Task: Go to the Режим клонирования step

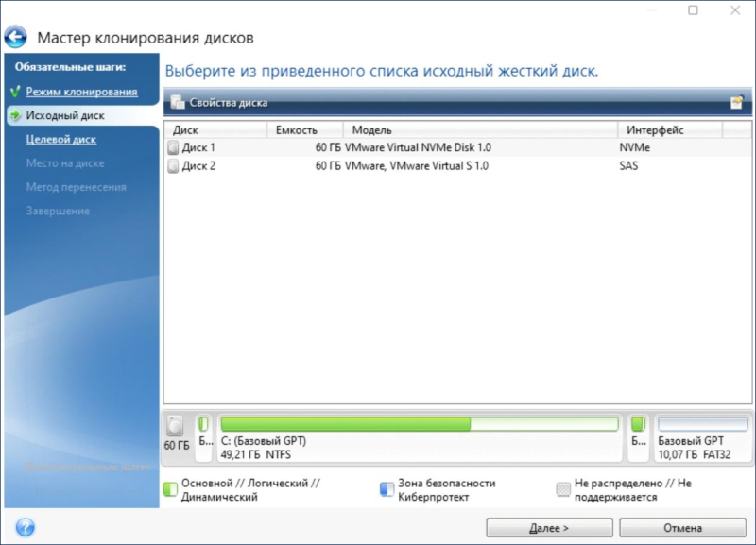Action: (x=81, y=92)
